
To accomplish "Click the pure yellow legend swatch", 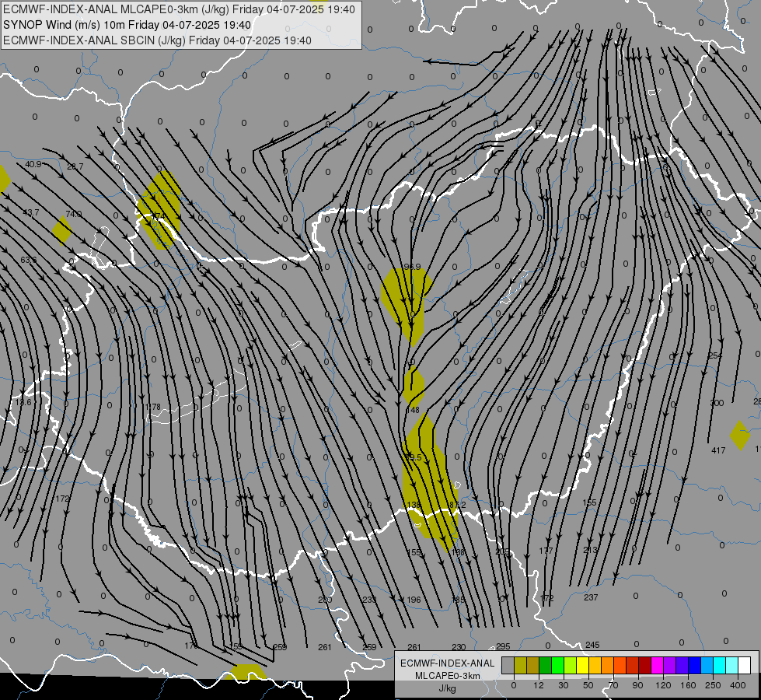I will coord(582,666).
